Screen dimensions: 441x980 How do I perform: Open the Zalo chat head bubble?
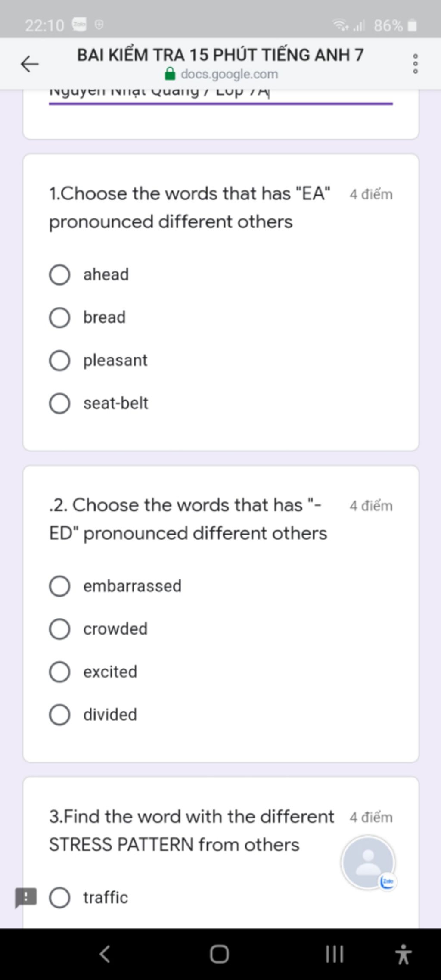[368, 863]
